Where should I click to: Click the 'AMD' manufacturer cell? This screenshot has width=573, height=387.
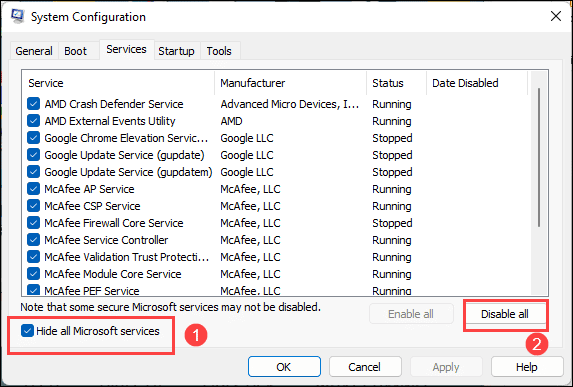(231, 121)
